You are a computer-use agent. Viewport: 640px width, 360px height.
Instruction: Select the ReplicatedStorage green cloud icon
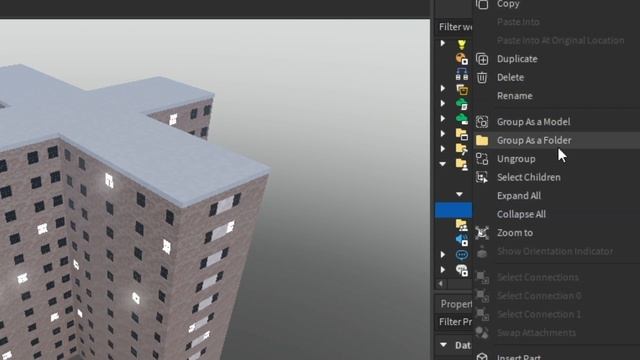[462, 104]
